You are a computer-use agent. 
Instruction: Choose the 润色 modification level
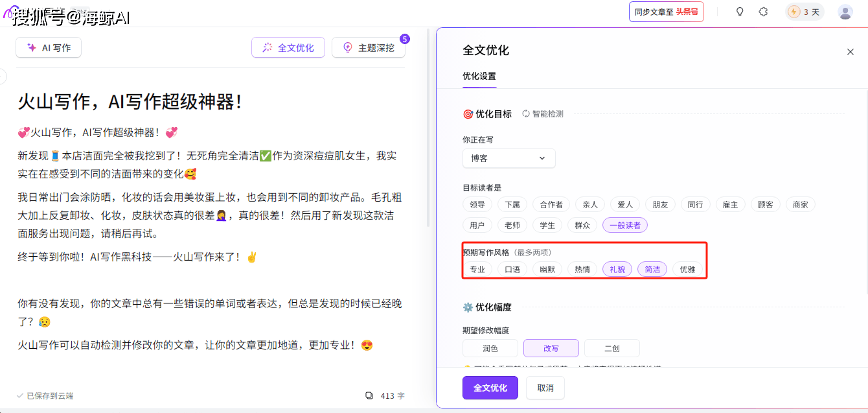(490, 348)
